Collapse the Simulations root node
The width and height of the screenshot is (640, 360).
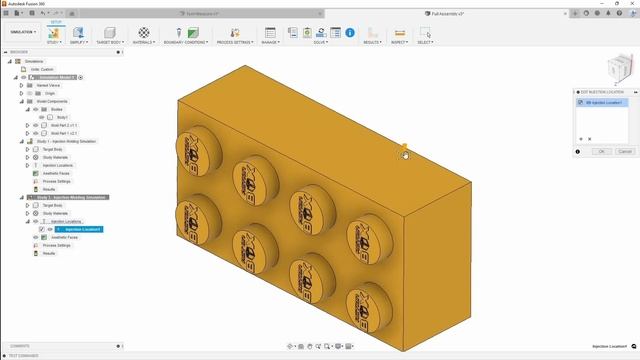10,61
